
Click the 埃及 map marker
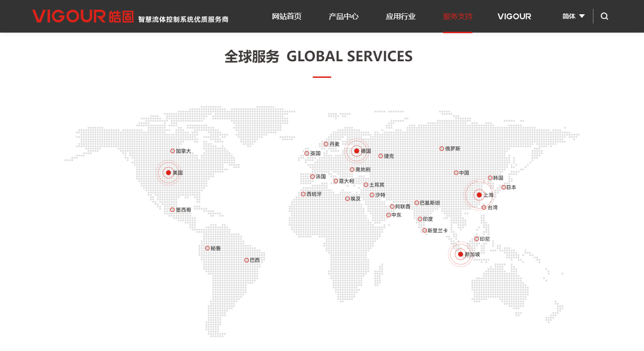347,199
